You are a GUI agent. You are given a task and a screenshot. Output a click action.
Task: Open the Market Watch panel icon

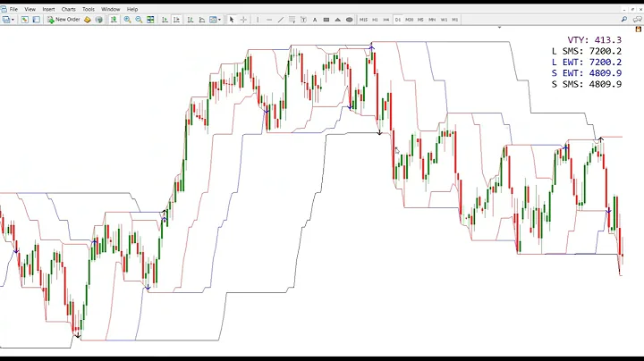25,20
